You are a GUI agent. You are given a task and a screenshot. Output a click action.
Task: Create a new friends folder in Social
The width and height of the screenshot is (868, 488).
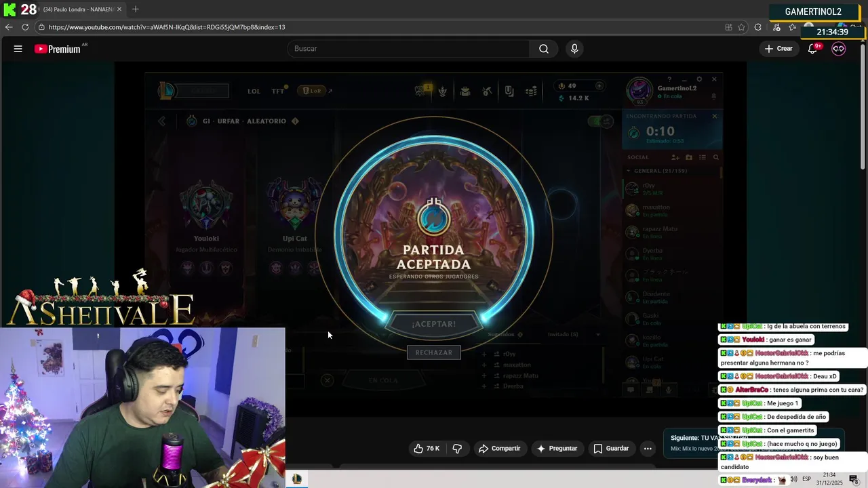click(689, 157)
